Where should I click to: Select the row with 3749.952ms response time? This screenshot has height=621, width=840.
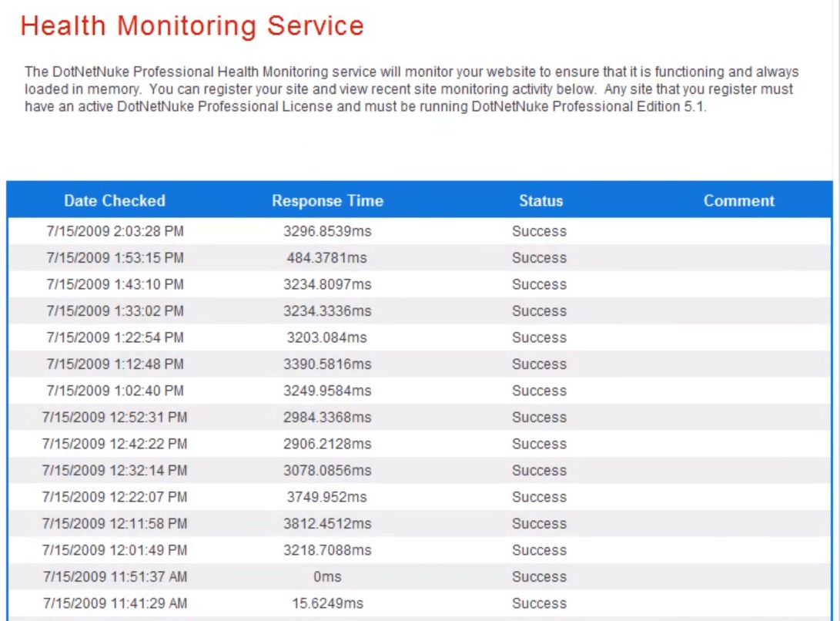(327, 497)
